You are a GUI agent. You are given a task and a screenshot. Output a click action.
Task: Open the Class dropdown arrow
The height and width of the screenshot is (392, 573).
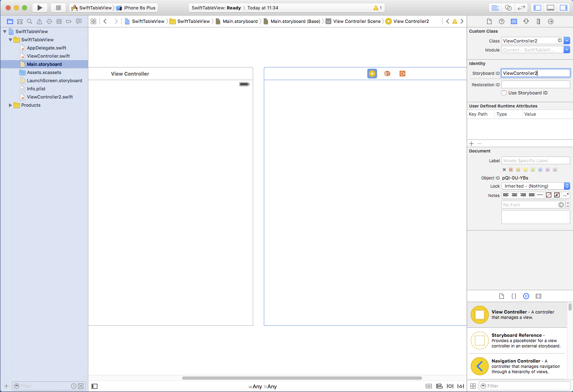coord(567,40)
